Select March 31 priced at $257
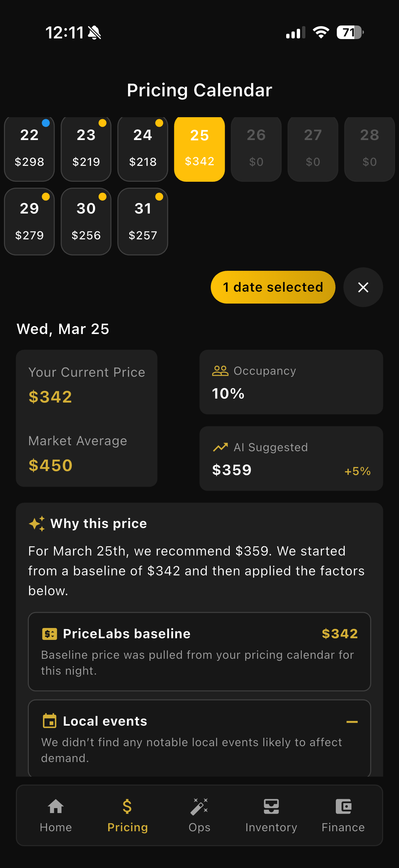The width and height of the screenshot is (399, 868). (143, 221)
